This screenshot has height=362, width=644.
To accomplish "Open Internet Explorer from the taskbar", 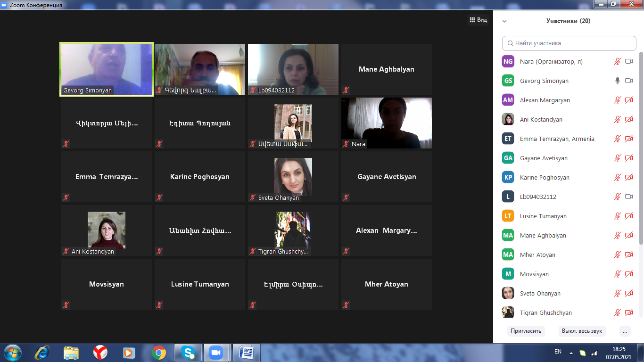I will [42, 352].
